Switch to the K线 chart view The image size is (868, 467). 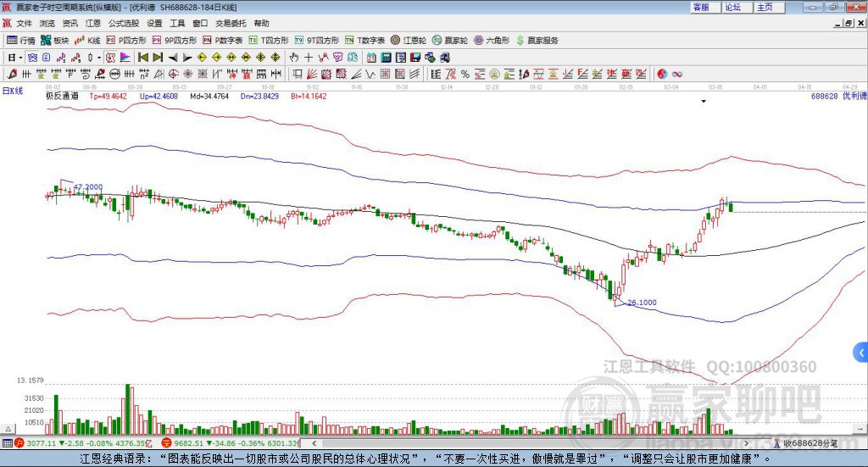click(x=87, y=41)
